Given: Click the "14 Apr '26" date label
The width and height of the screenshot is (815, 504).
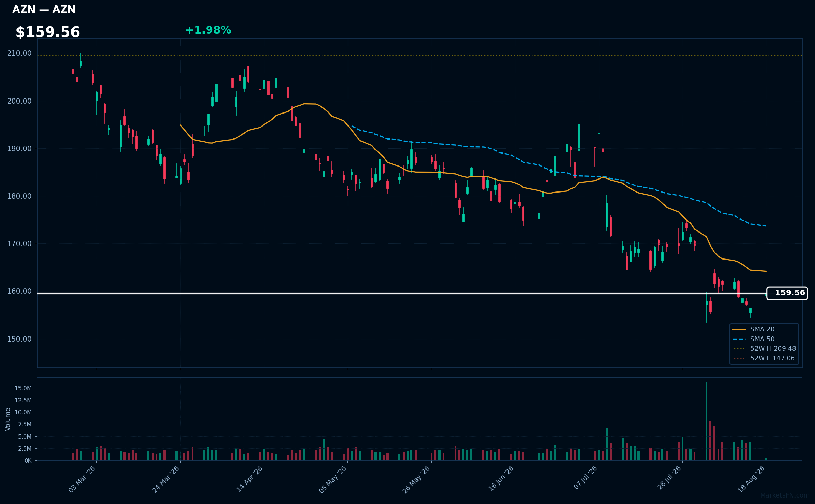Looking at the screenshot, I should pos(250,479).
